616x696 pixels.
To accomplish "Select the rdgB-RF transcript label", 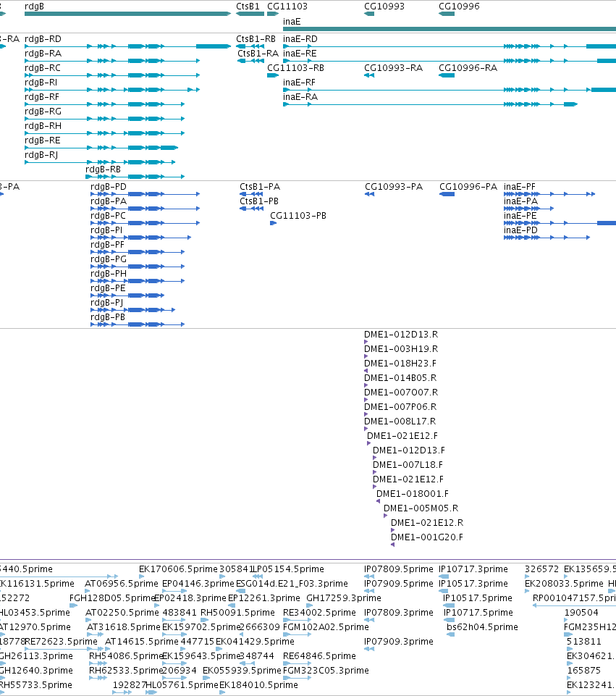I will (x=42, y=97).
